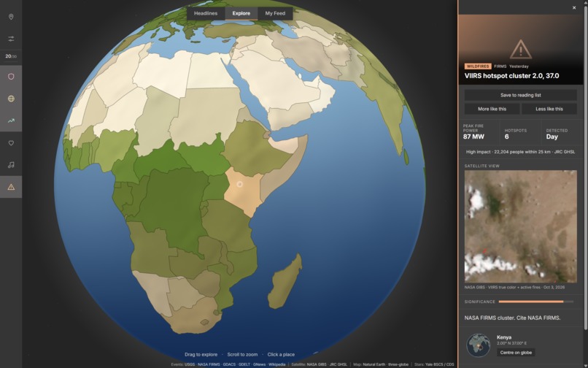Screen dimensions: 588x368
Task: Toggle the heart category icon in sidebar
Action: click(11, 142)
